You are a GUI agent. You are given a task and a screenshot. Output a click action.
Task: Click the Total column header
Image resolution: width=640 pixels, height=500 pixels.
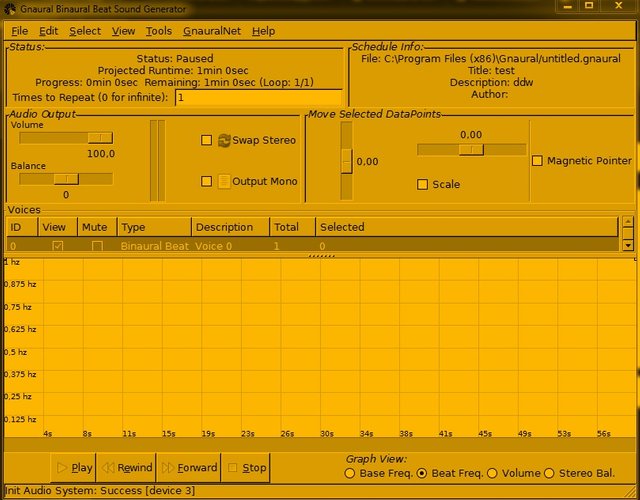pyautogui.click(x=293, y=227)
